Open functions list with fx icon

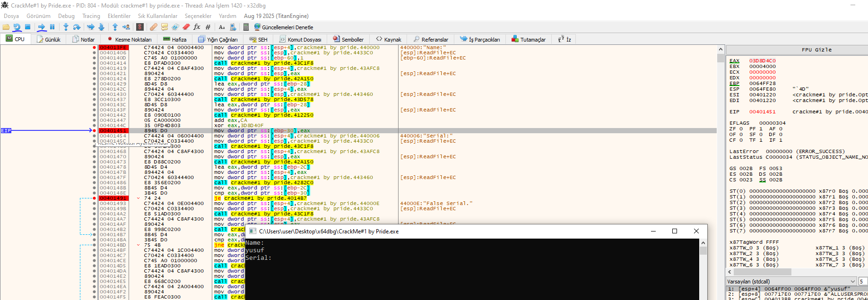click(197, 27)
